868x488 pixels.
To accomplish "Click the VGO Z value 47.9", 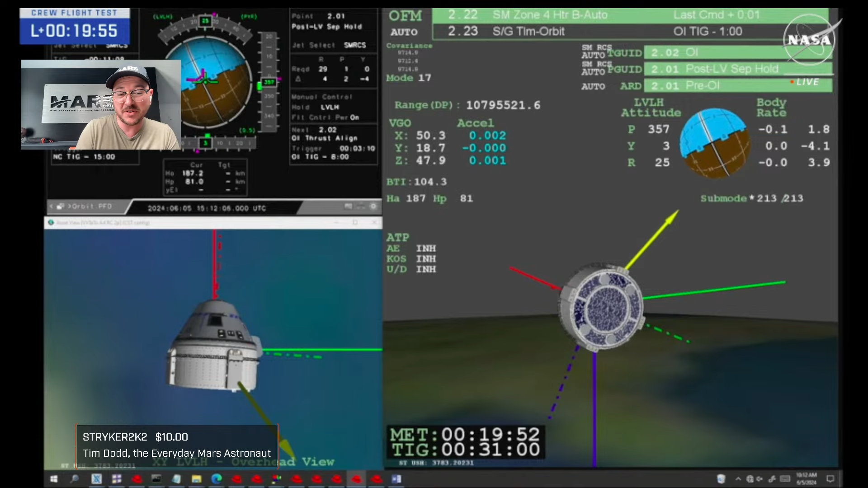I will [431, 160].
